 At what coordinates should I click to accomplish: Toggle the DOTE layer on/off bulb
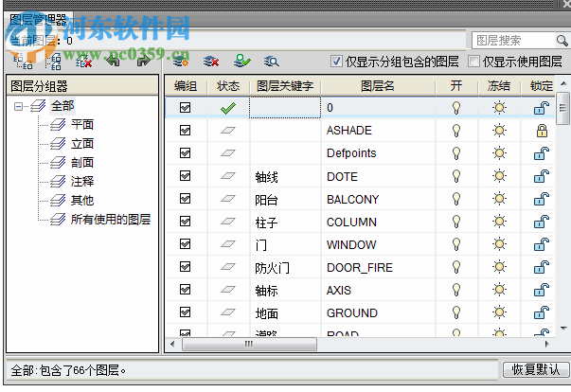[x=456, y=176]
